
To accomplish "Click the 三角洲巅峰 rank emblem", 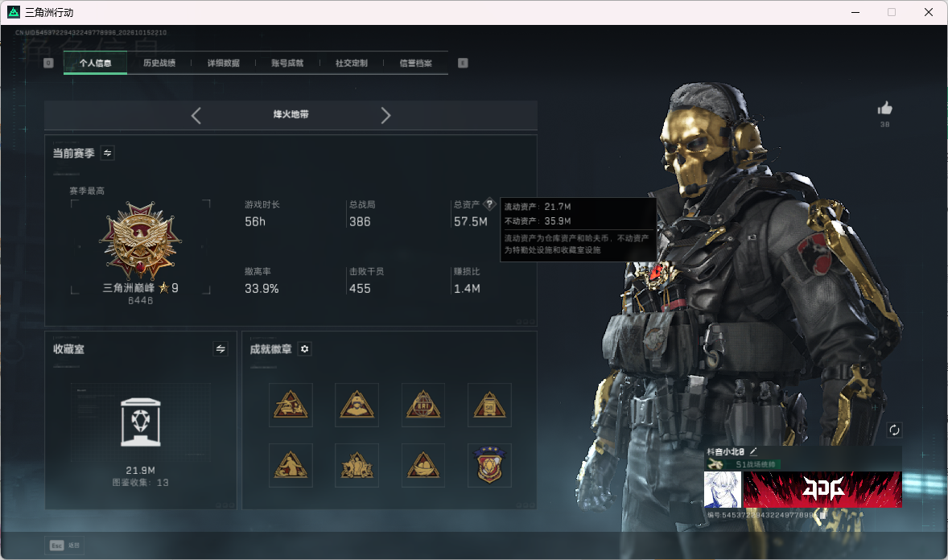I will click(140, 240).
